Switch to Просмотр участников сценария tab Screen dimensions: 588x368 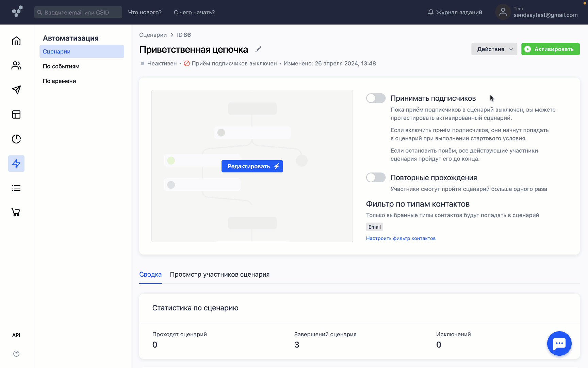pyautogui.click(x=219, y=275)
